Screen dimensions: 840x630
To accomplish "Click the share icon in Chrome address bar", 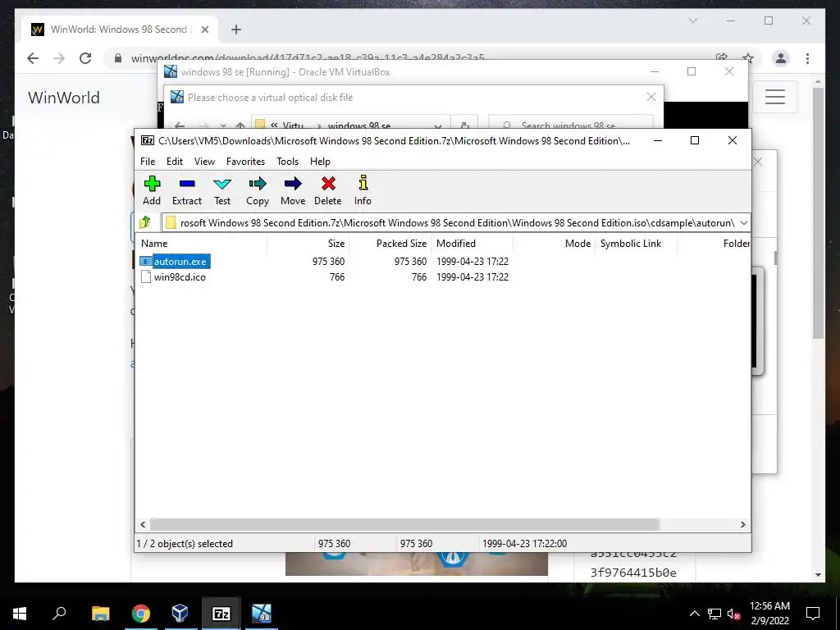I will tap(722, 57).
